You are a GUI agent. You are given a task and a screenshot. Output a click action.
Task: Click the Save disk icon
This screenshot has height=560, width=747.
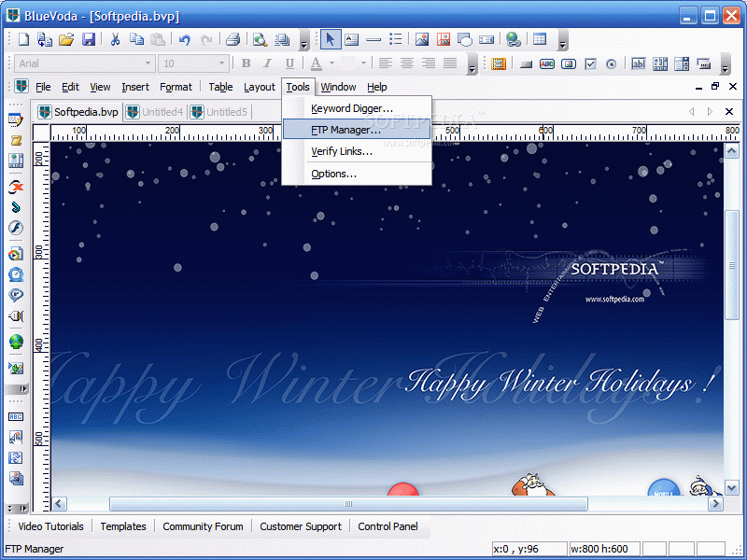click(89, 39)
